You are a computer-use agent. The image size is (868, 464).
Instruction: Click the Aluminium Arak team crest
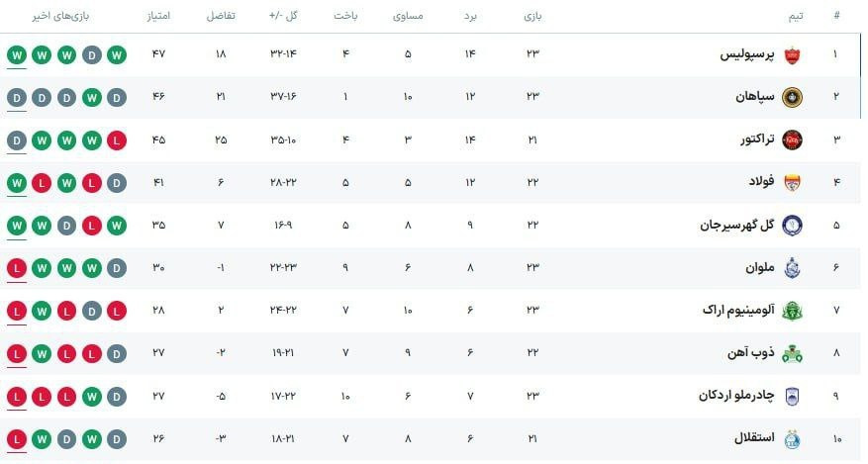[x=792, y=311]
